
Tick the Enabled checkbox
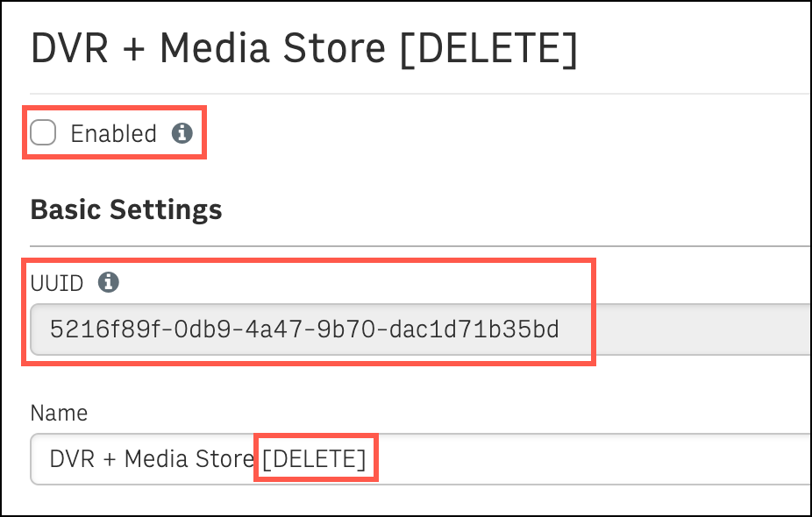(x=43, y=132)
